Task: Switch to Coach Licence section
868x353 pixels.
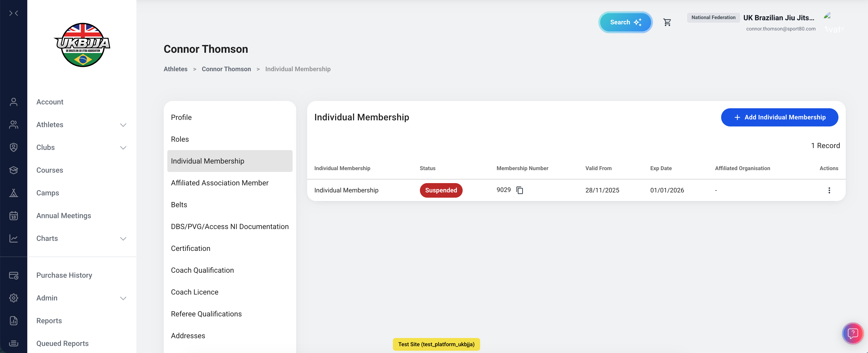Action: 194,292
